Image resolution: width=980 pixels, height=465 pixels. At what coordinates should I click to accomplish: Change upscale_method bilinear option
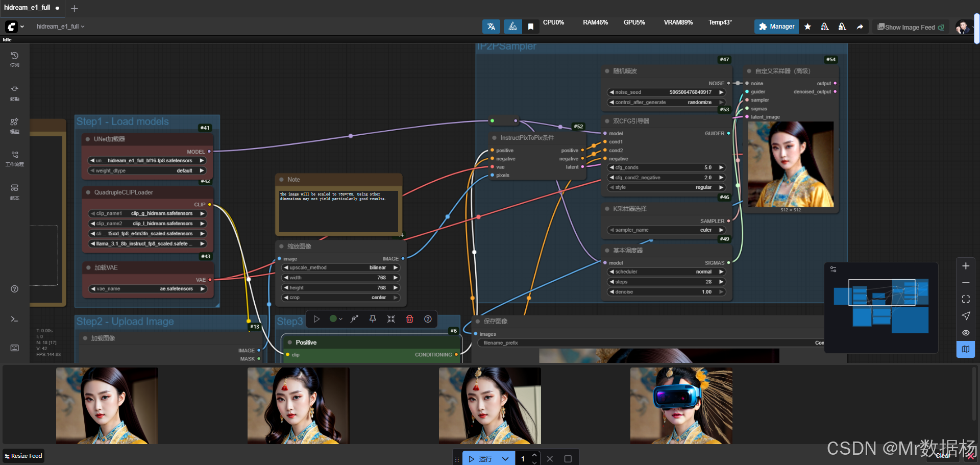pyautogui.click(x=340, y=267)
